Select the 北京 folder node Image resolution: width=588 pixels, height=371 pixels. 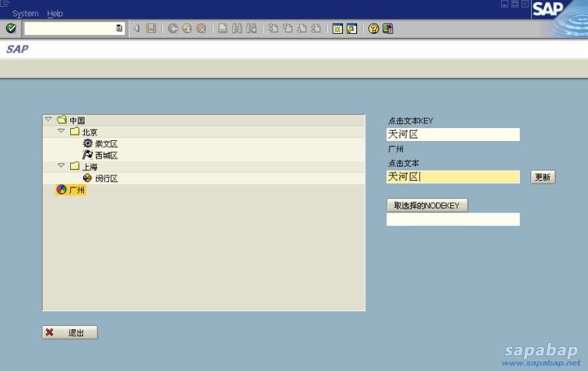90,132
